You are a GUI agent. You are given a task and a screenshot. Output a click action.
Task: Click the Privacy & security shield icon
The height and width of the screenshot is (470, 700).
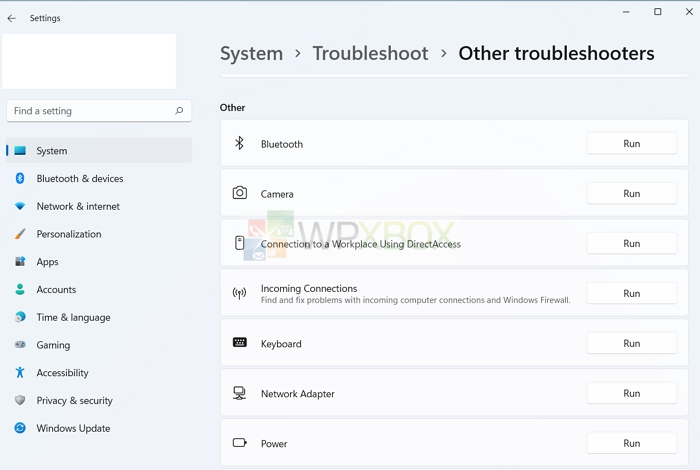(x=20, y=400)
